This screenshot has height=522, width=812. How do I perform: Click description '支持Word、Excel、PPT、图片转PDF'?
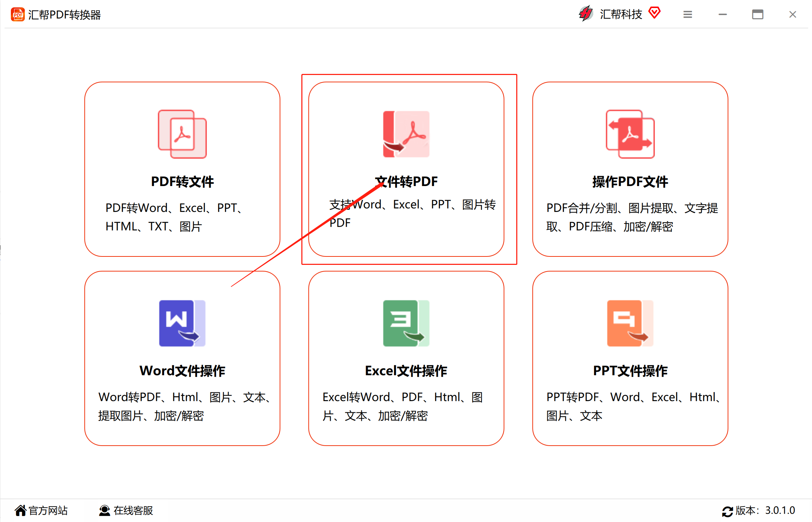click(x=412, y=213)
